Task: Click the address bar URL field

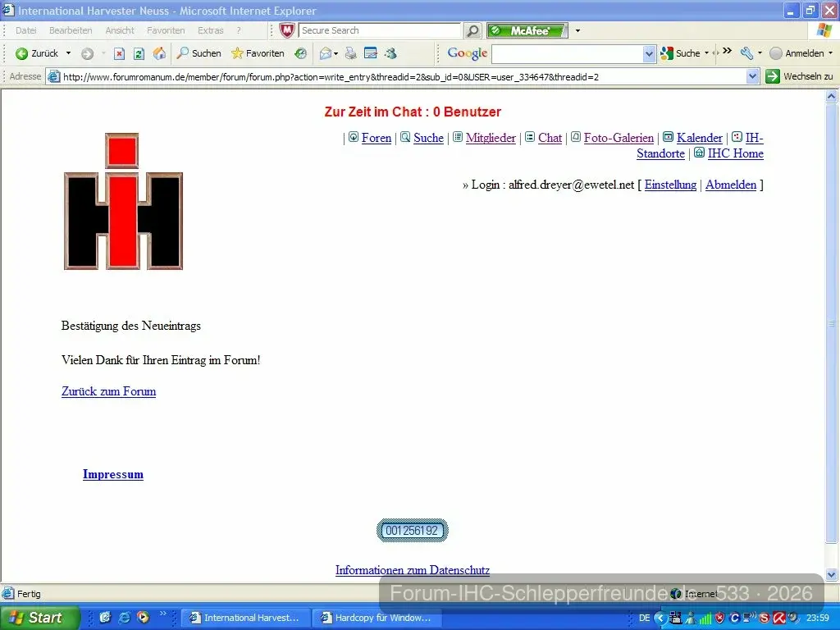Action: coord(396,76)
